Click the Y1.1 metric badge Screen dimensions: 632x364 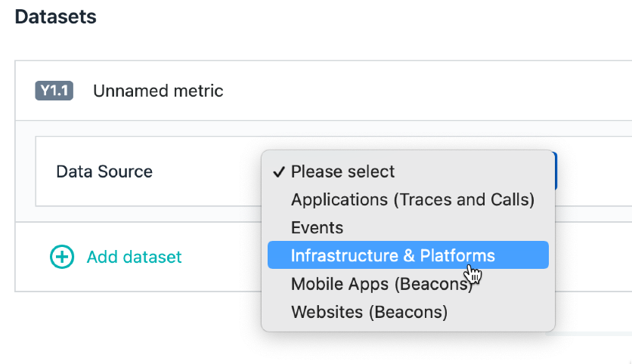[x=54, y=91]
